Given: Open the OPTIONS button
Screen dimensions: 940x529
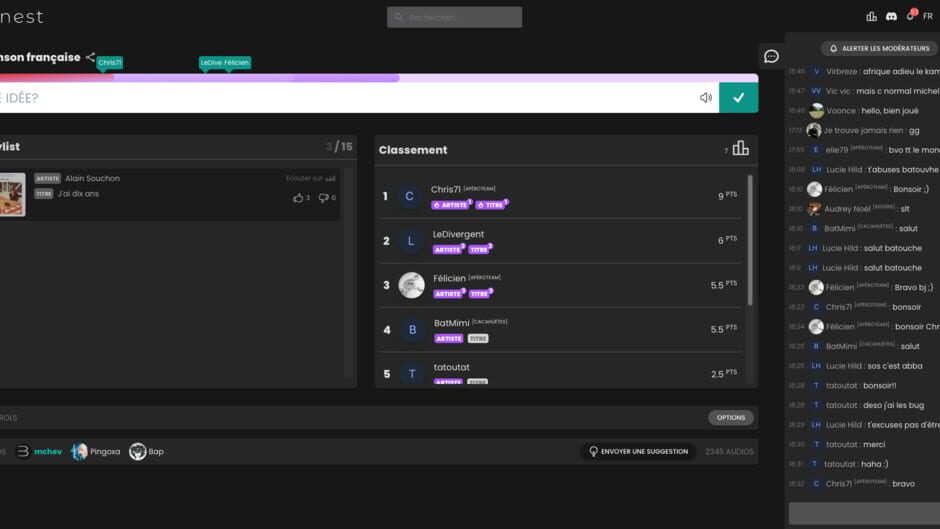Looking at the screenshot, I should [731, 417].
